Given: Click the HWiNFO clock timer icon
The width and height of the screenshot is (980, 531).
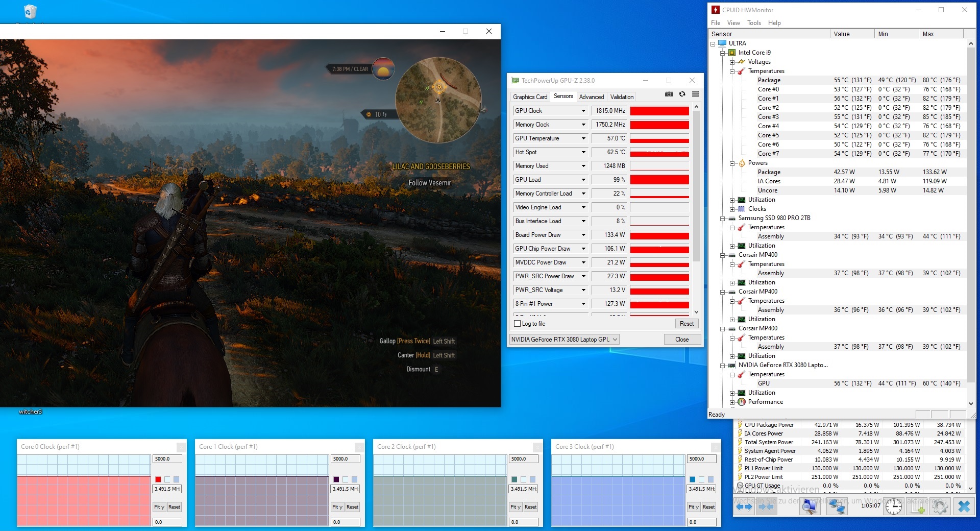Looking at the screenshot, I should 893,506.
